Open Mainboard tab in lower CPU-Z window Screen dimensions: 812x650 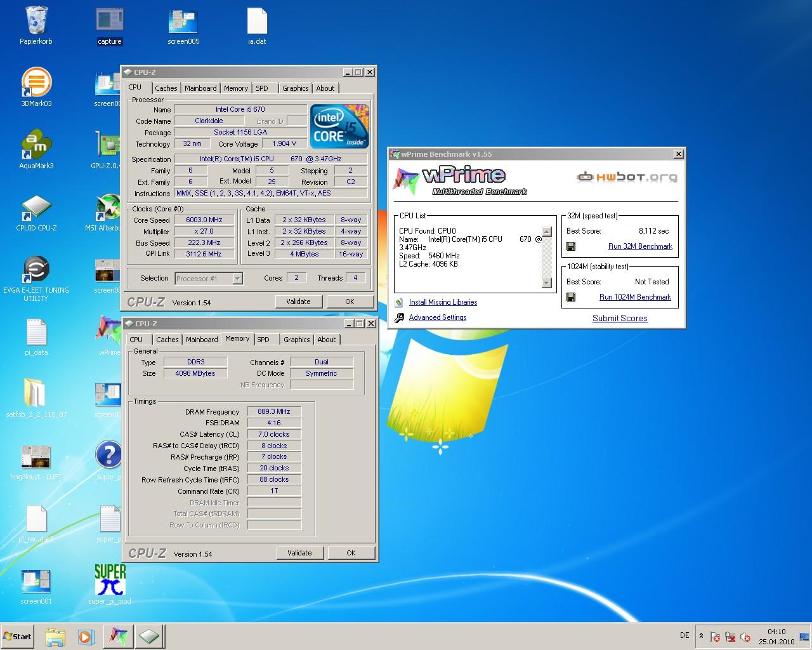click(202, 340)
